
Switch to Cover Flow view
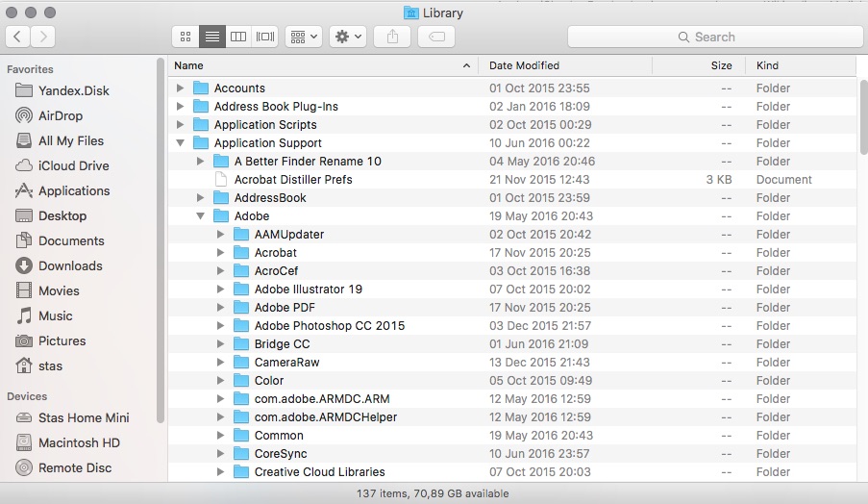265,37
